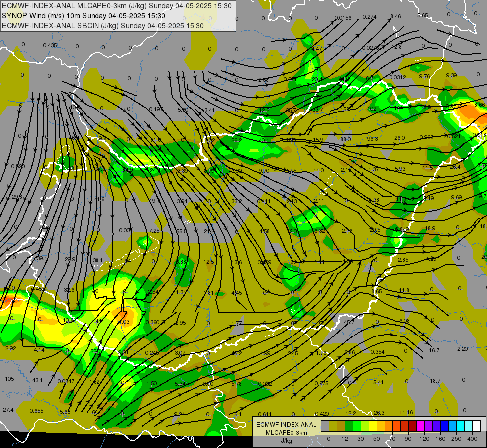Viewport: 487px width, 448px height.
Task: Click the legend scale label 160
Action: (440, 439)
